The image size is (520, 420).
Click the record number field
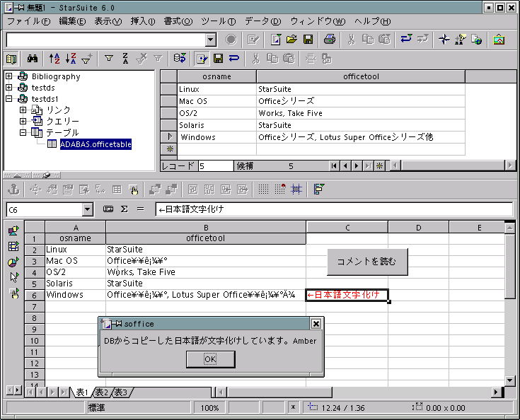(x=216, y=165)
